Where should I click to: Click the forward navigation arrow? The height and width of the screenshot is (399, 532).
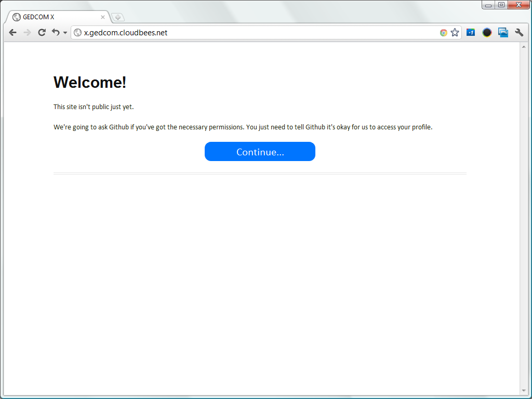tap(27, 33)
